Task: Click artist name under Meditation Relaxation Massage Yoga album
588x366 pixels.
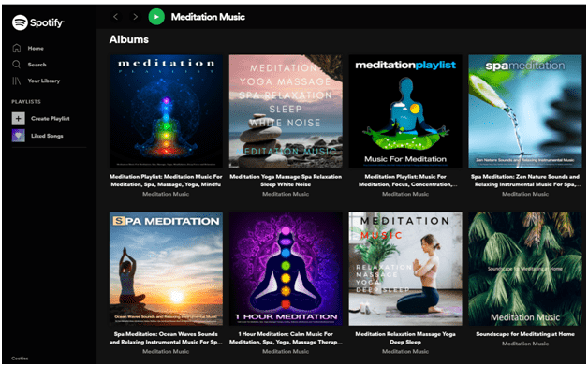Action: (x=405, y=351)
